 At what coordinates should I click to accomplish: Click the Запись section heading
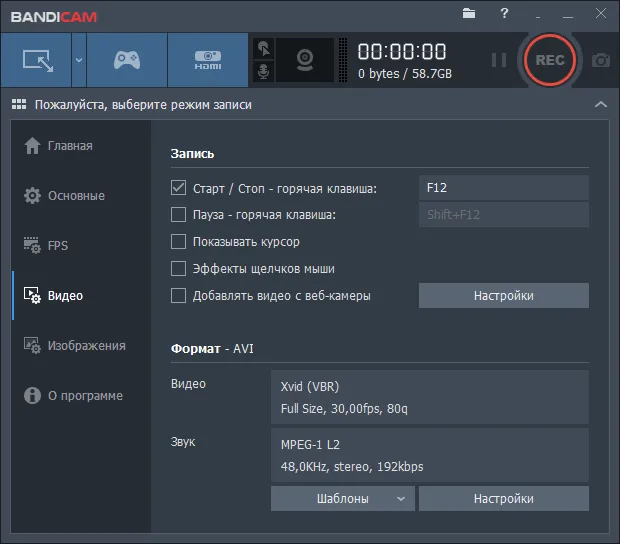192,153
